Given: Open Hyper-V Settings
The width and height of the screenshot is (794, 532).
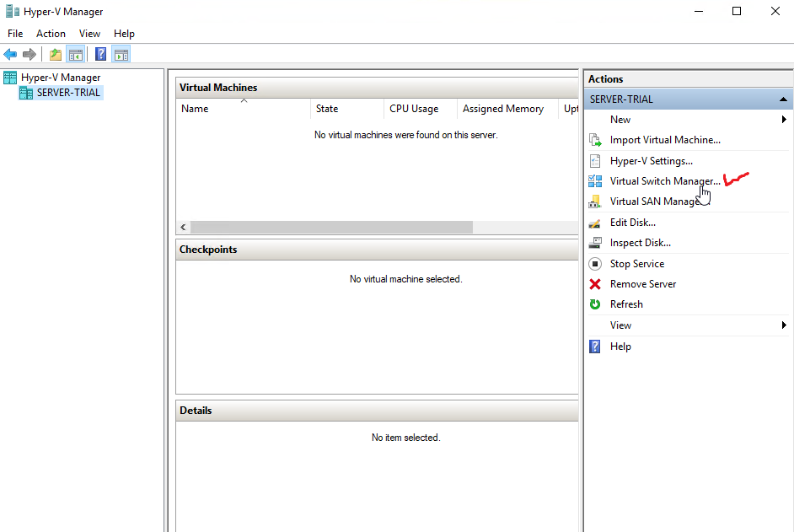Looking at the screenshot, I should [652, 161].
